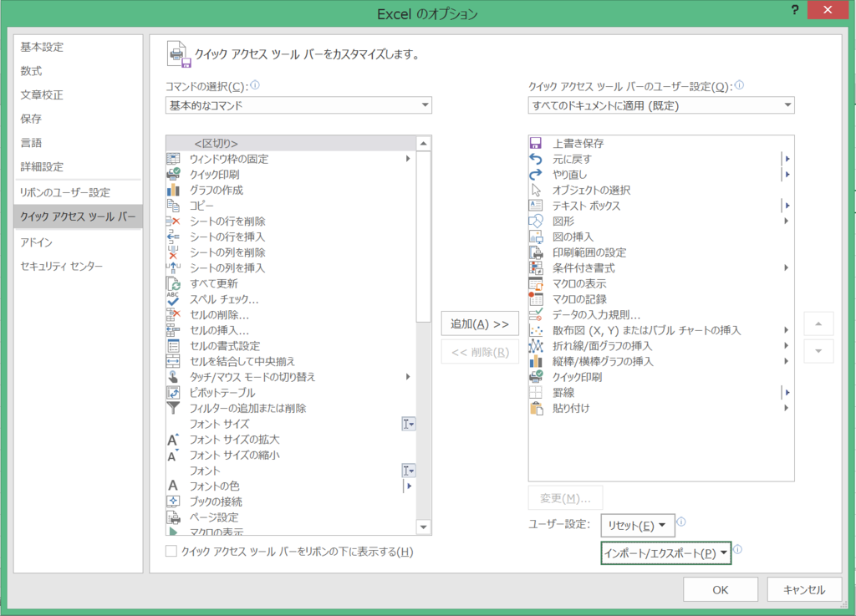Select クイック印刷 icon in left command list

tap(173, 175)
